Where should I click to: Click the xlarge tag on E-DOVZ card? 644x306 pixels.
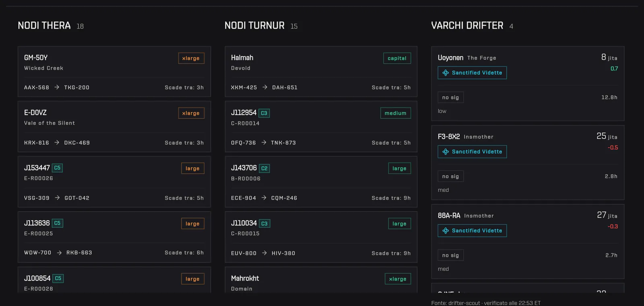point(191,113)
